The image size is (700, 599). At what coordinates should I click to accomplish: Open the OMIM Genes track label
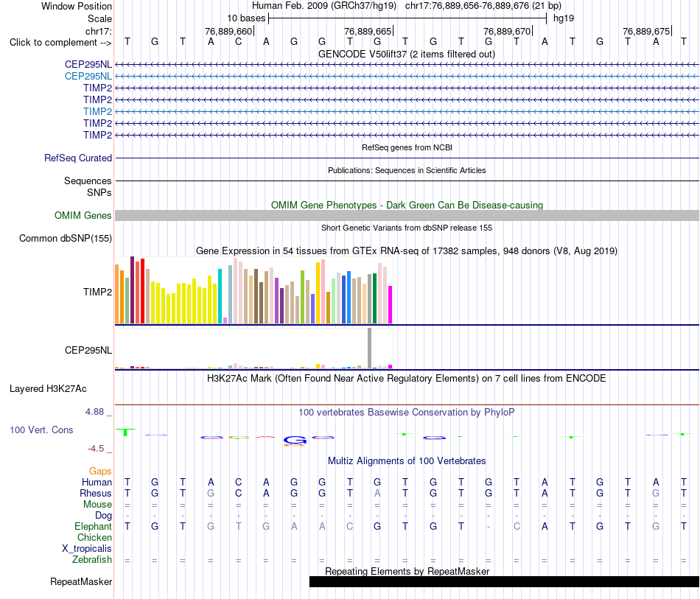click(x=83, y=216)
